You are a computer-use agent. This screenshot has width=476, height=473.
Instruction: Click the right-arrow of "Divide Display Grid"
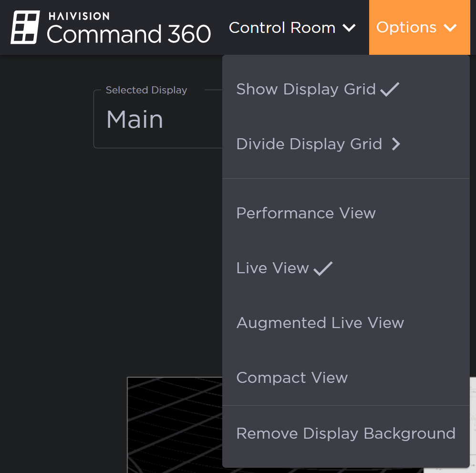(x=396, y=144)
